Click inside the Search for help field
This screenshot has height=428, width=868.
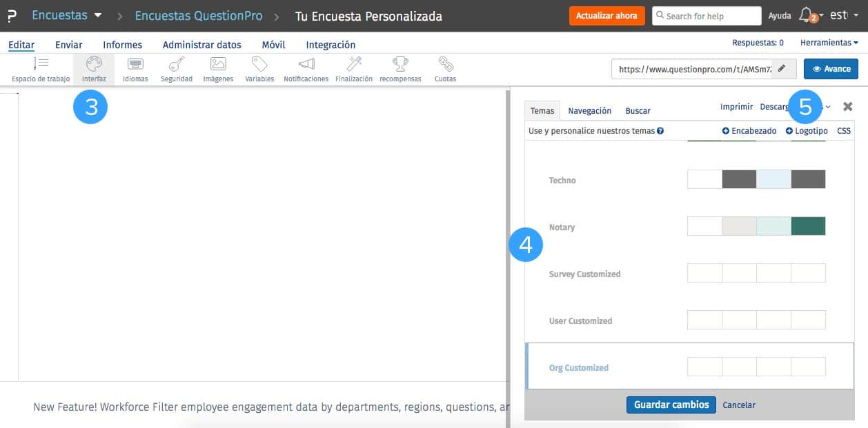click(x=706, y=15)
